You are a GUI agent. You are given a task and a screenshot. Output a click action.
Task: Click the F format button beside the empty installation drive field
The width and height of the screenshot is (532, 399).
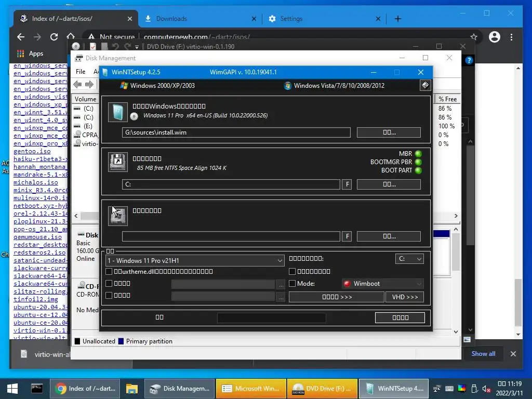click(347, 236)
